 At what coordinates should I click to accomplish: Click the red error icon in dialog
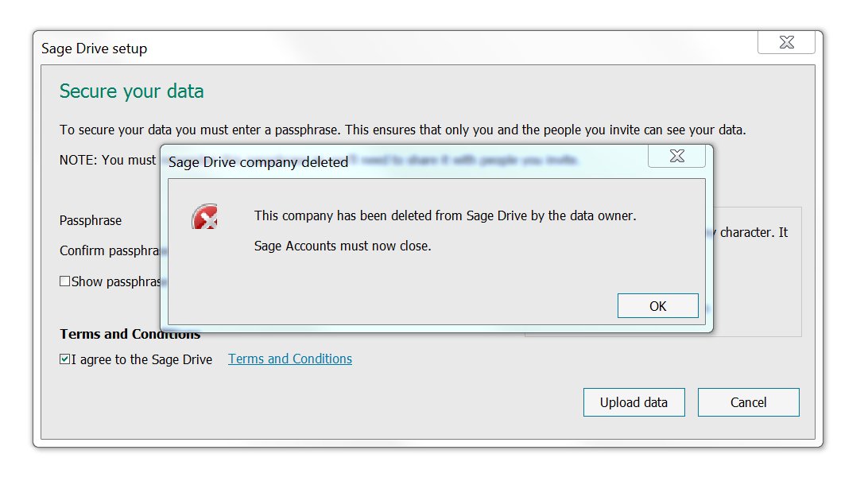[204, 216]
